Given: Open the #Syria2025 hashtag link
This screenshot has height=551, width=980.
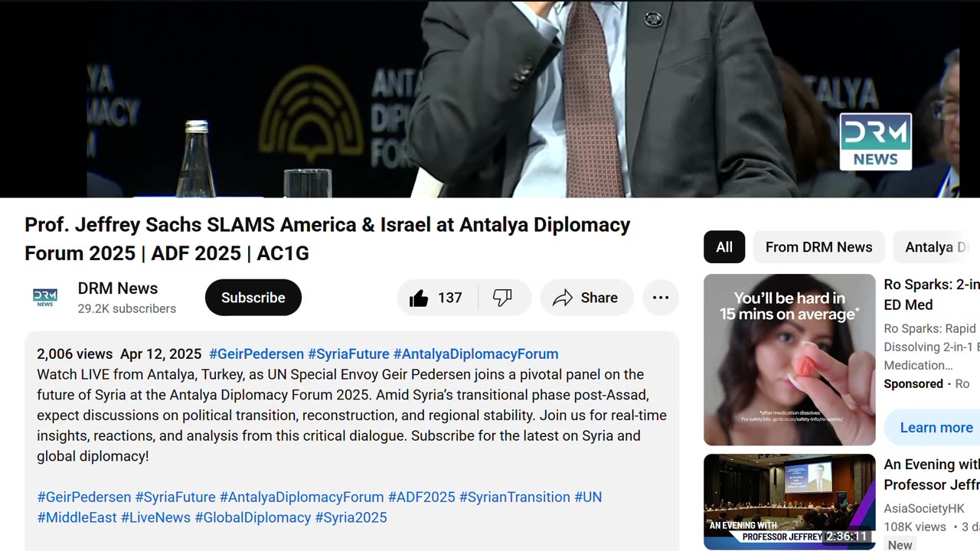Looking at the screenshot, I should [351, 518].
